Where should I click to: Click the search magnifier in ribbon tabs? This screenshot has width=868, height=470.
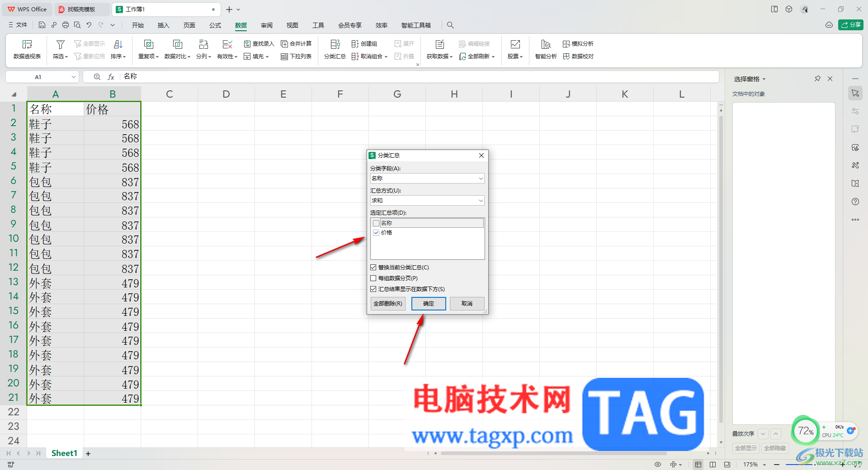point(450,25)
